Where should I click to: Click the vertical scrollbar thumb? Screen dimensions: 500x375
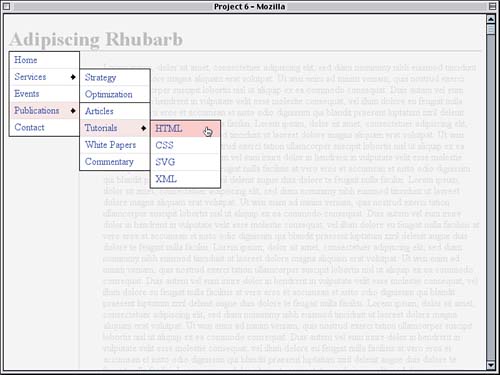pyautogui.click(x=491, y=29)
